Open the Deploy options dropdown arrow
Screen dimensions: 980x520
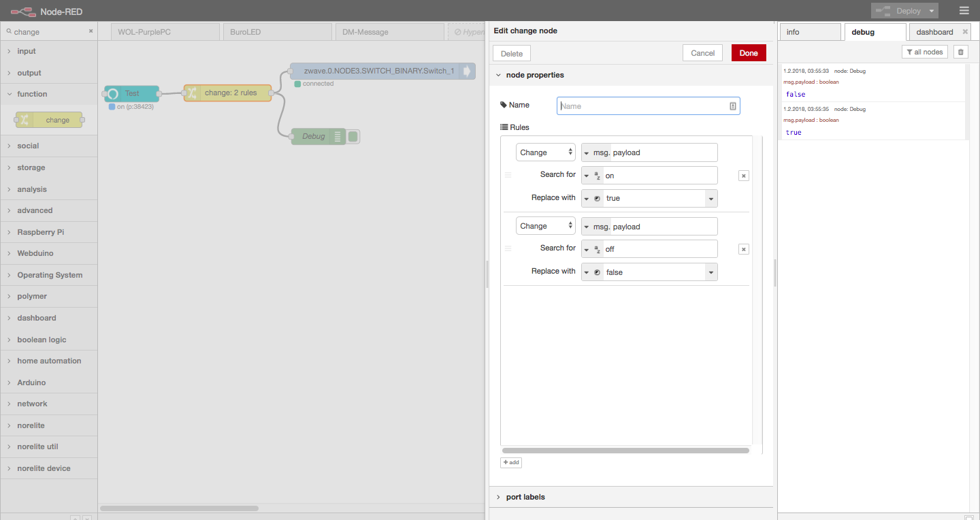(x=931, y=11)
